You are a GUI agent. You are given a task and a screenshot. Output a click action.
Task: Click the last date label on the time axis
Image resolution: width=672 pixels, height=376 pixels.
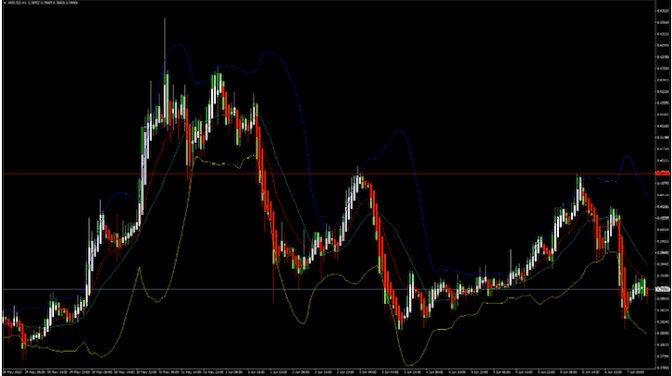pos(636,372)
